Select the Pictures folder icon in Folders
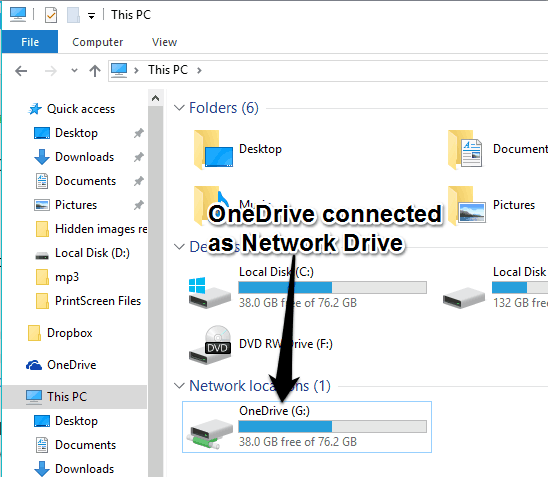 point(467,206)
